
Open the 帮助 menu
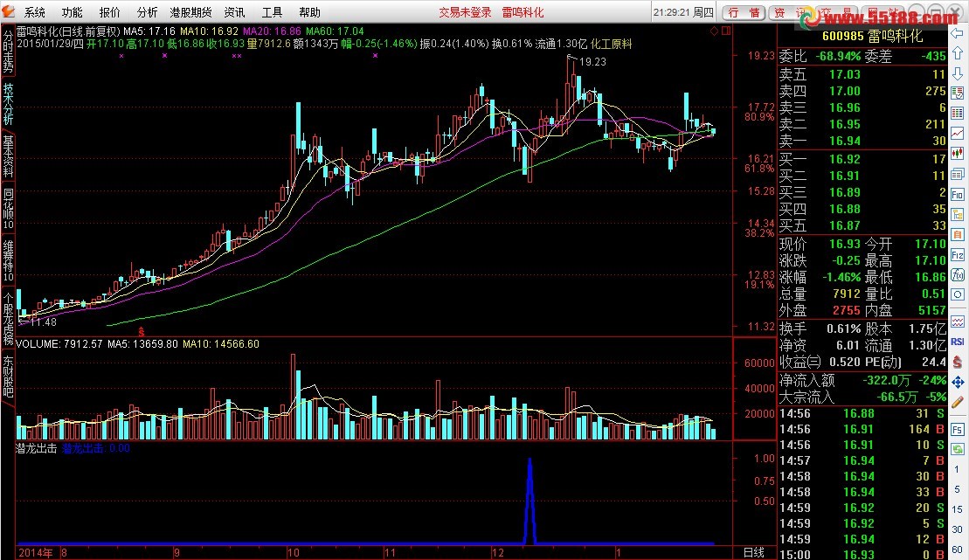pos(309,12)
